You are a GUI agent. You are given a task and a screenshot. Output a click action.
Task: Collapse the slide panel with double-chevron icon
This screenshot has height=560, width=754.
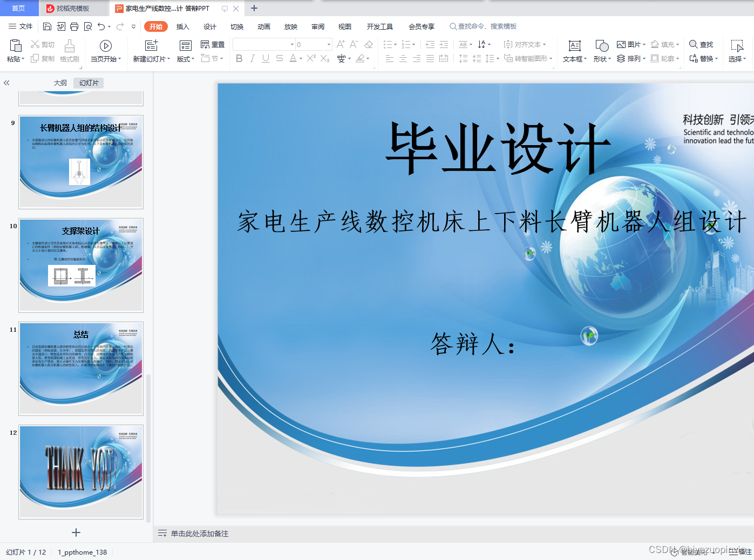click(x=6, y=83)
